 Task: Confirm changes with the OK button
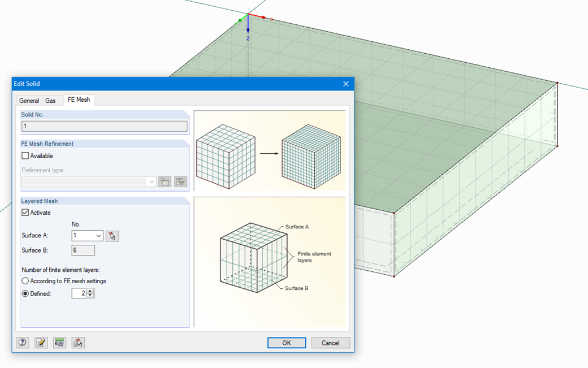[x=286, y=342]
